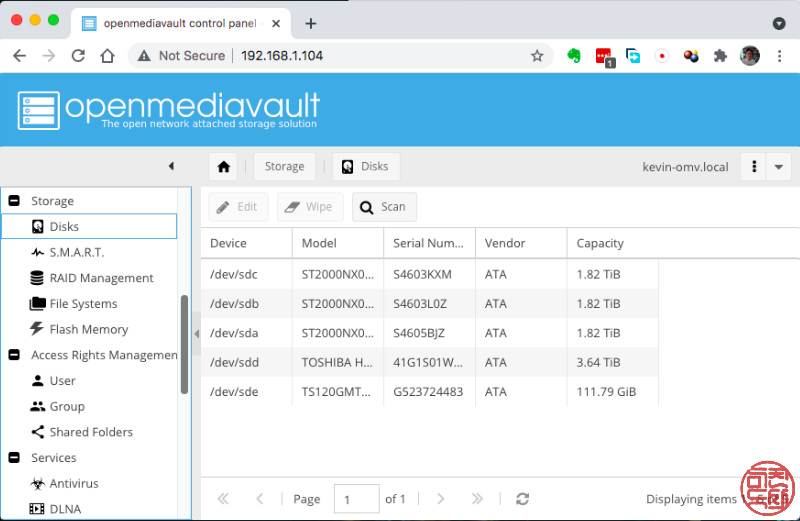Go to first page in paging toolbar
800x521 pixels.
(223, 499)
